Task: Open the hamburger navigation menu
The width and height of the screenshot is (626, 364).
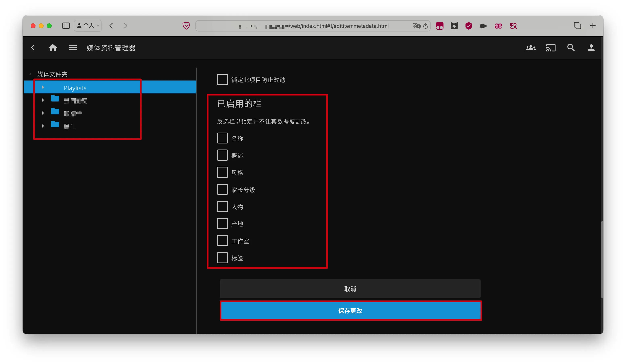Action: click(x=73, y=48)
